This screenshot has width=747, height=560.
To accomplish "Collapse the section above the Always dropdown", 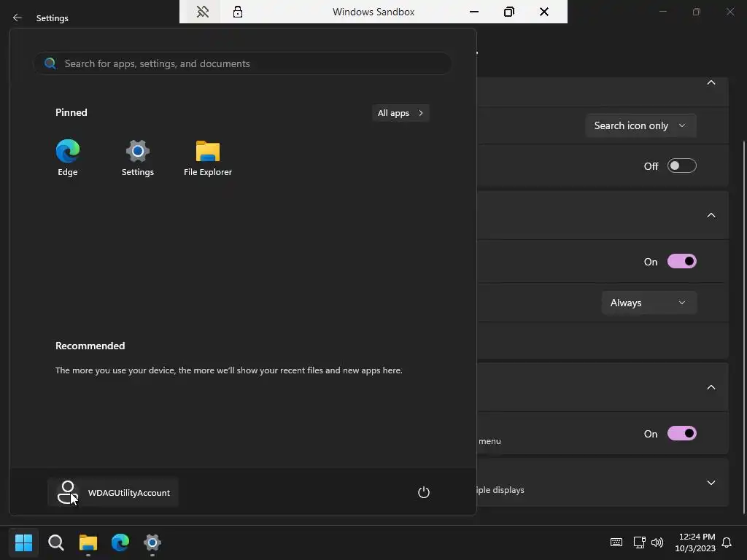I will pos(711,215).
